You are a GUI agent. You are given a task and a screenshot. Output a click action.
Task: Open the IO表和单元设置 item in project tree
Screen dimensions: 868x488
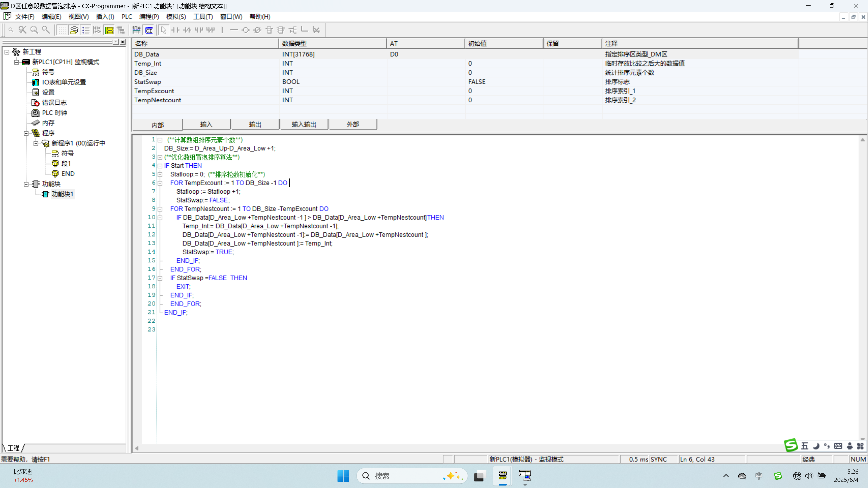pos(64,82)
